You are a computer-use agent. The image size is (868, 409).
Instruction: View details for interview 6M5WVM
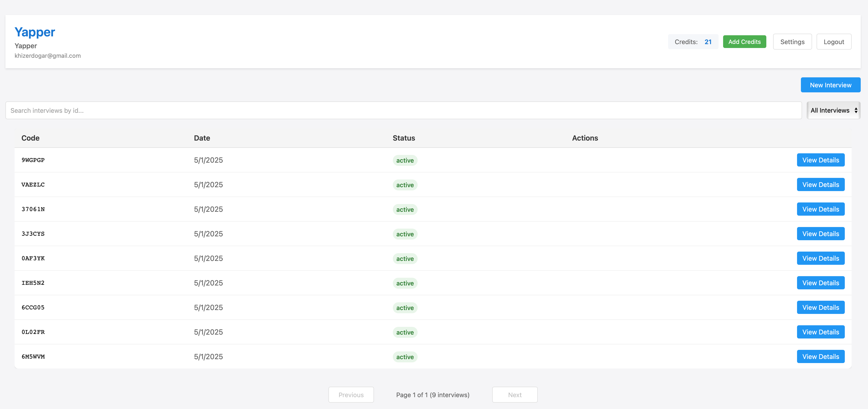[x=820, y=356]
